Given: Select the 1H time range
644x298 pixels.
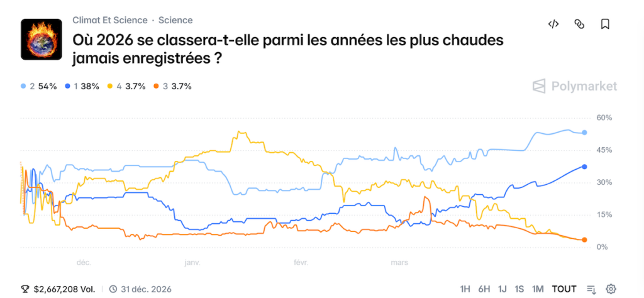Looking at the screenshot, I should pos(465,289).
